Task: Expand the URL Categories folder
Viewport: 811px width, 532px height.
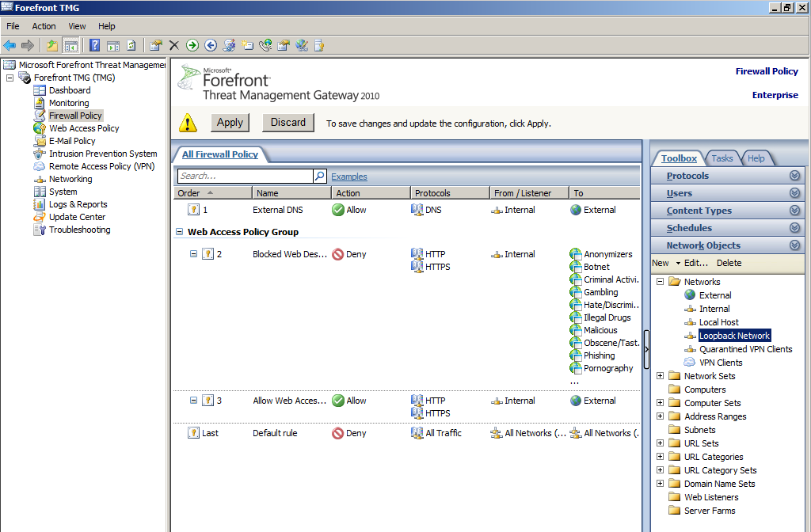Action: coord(661,457)
